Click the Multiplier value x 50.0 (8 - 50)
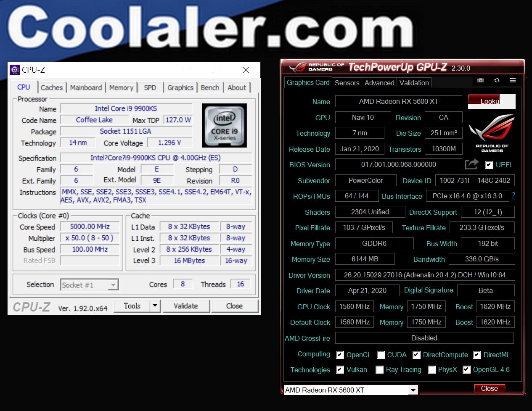Image resolution: width=532 pixels, height=411 pixels. point(90,238)
